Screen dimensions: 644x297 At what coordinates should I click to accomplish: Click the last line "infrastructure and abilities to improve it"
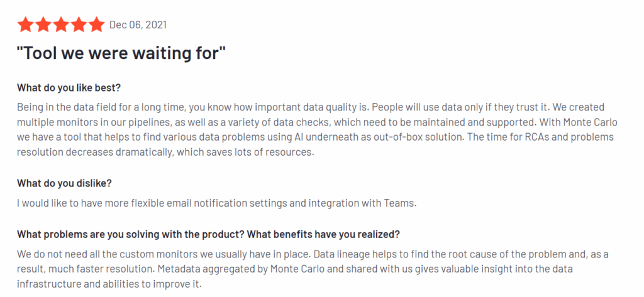109,284
